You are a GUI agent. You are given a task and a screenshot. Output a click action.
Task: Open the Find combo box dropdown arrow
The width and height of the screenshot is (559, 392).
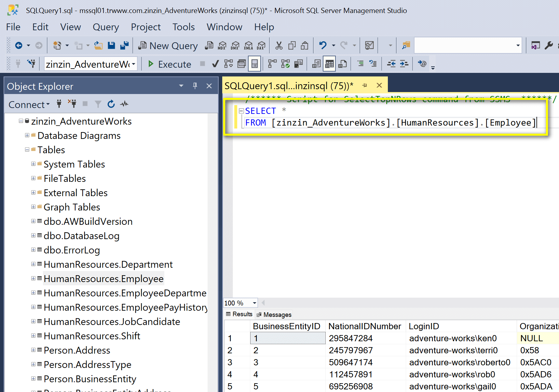[518, 46]
